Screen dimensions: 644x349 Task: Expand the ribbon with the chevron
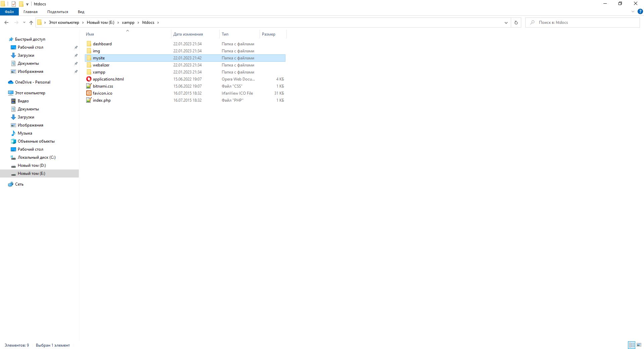tap(633, 11)
